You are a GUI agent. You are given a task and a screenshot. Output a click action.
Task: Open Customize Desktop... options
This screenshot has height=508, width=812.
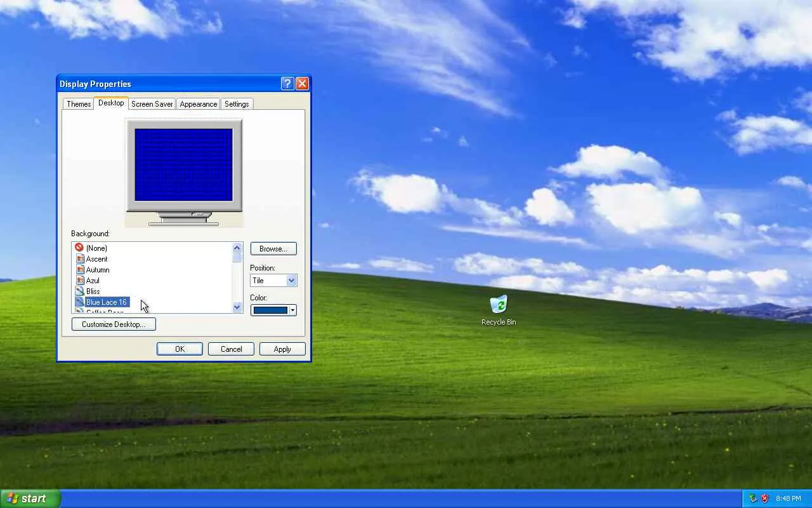[114, 324]
